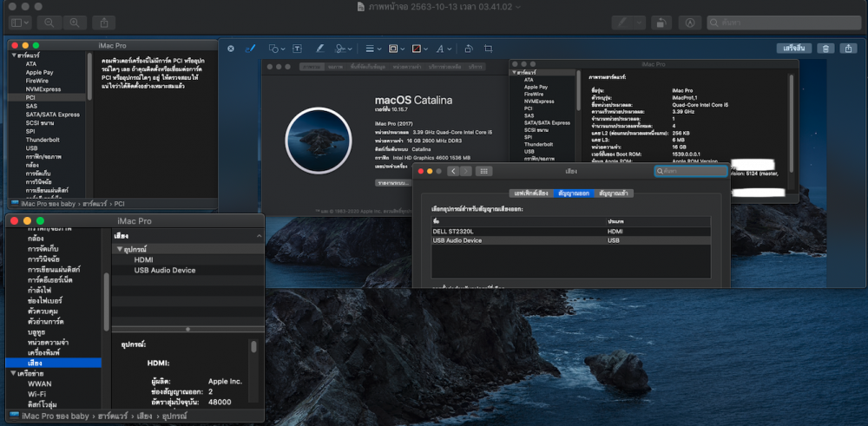The width and height of the screenshot is (868, 426).
Task: Open the sidebar view options dropdown
Action: click(21, 23)
